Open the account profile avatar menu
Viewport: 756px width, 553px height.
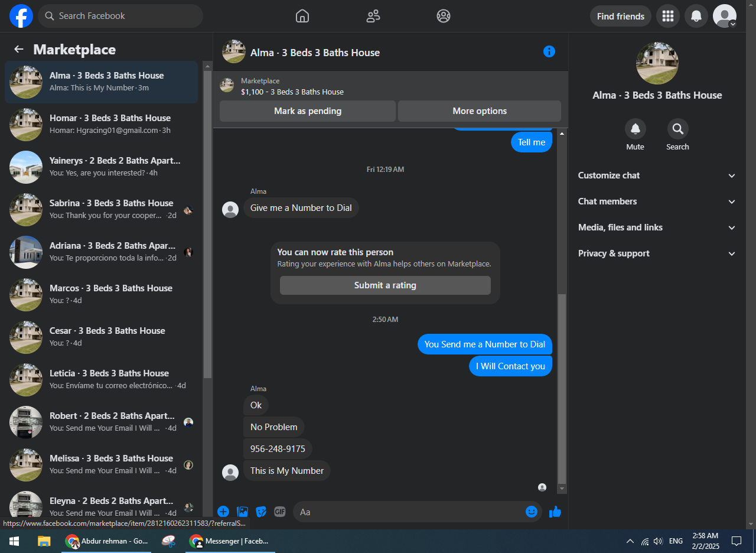(725, 16)
